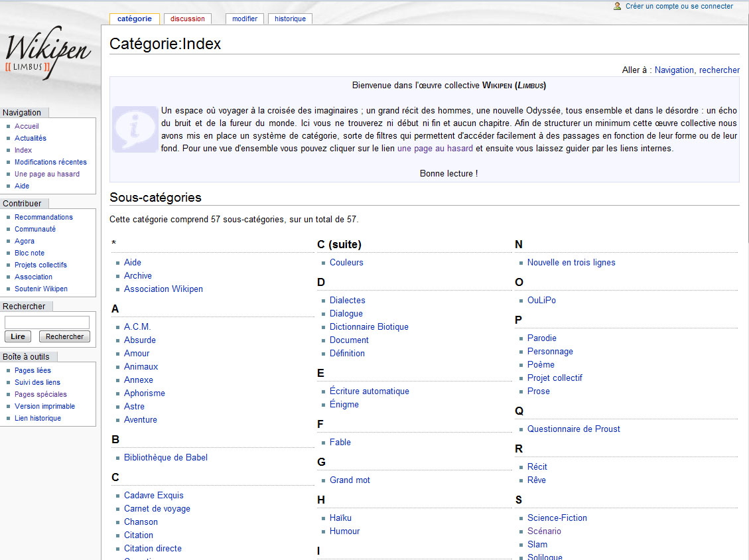Open the discussion tab
Screen dimensions: 749x560
coord(187,19)
